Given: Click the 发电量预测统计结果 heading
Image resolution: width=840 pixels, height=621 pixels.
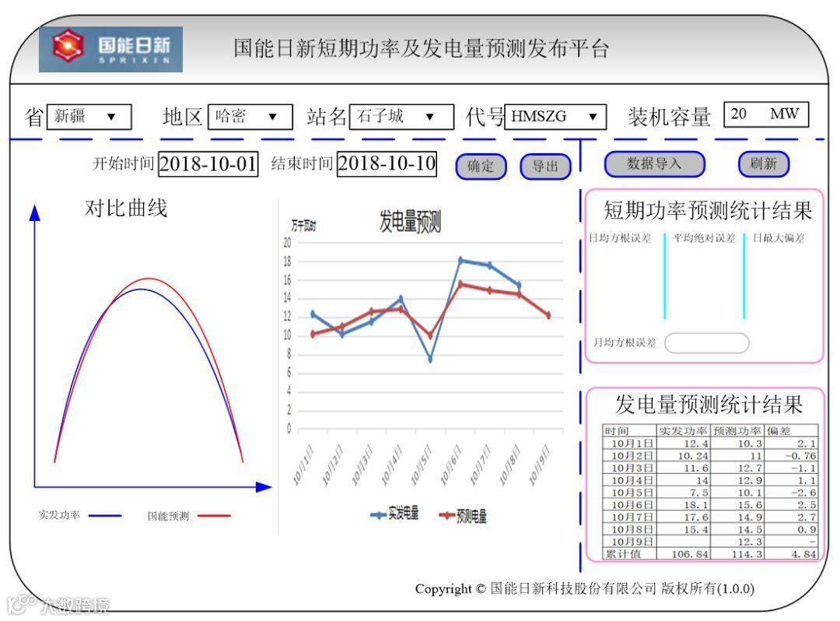Looking at the screenshot, I should 709,405.
